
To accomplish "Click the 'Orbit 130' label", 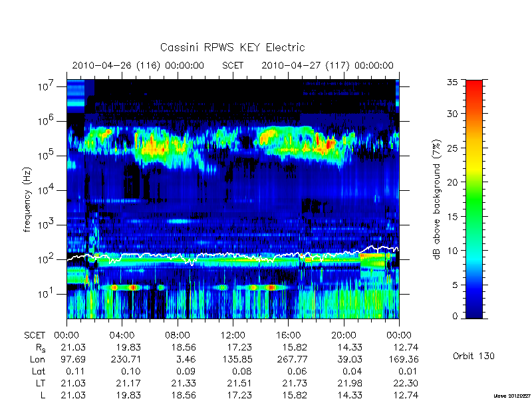I will click(x=473, y=356).
